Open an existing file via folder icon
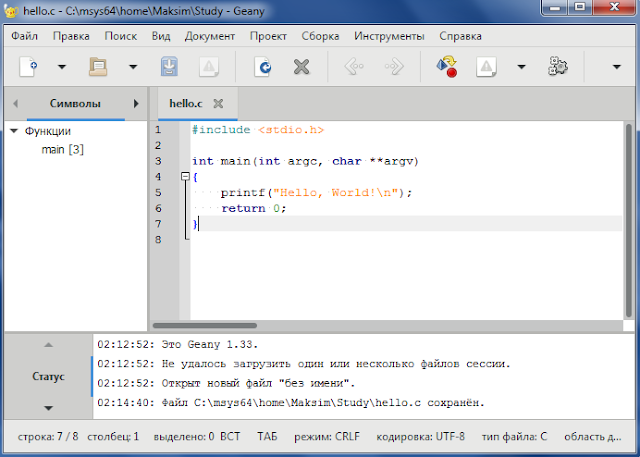The height and width of the screenshot is (457, 640). (98, 67)
